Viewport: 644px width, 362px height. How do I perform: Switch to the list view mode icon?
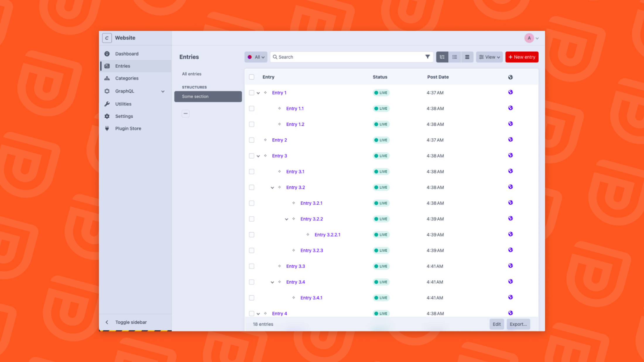(x=455, y=57)
